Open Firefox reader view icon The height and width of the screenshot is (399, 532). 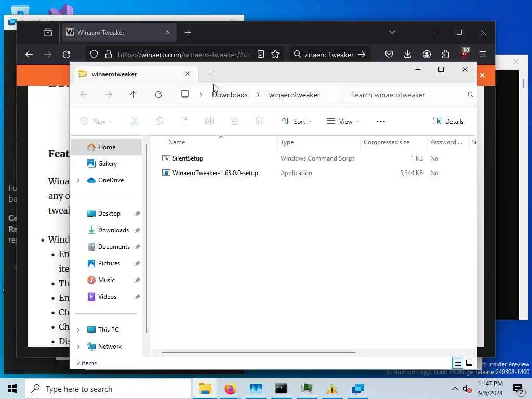tap(261, 54)
